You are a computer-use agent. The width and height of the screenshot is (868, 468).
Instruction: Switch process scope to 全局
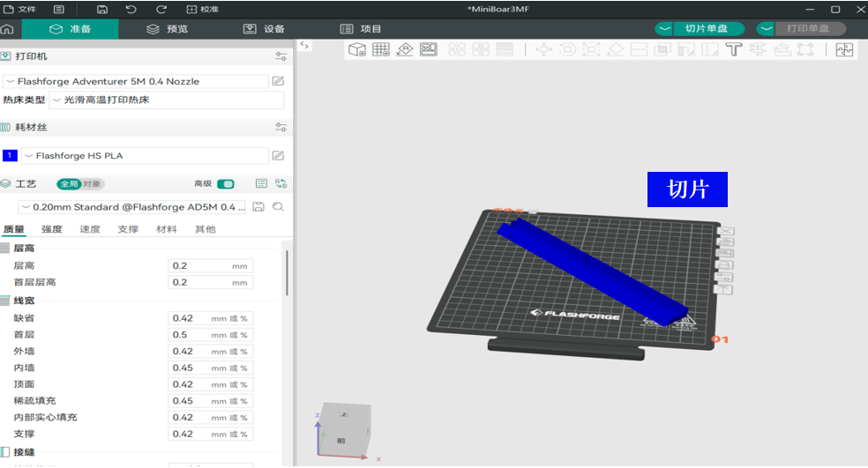point(69,183)
